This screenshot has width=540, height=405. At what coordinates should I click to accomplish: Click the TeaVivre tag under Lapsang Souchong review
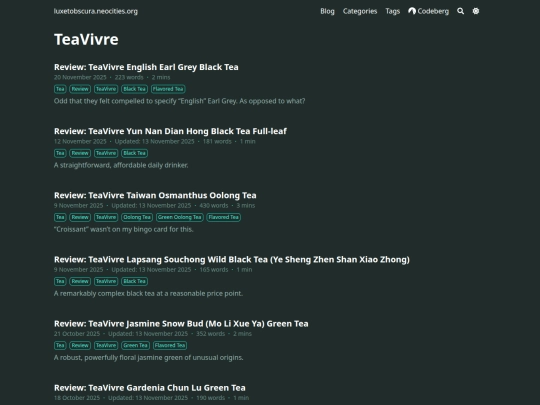(x=106, y=281)
